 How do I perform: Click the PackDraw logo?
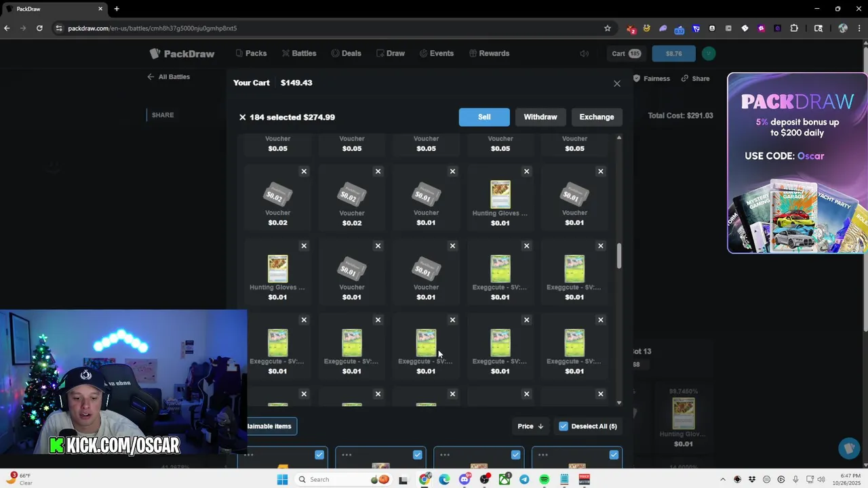pyautogui.click(x=182, y=54)
